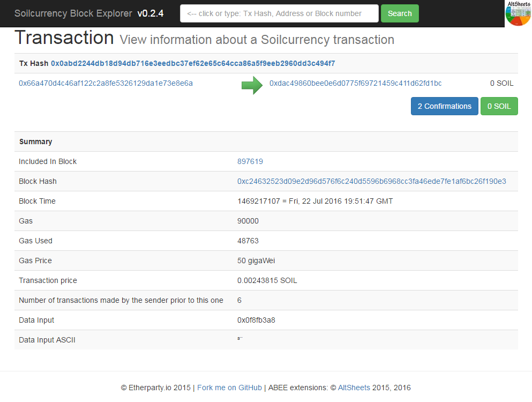Image resolution: width=532 pixels, height=402 pixels.
Task: Select the Transaction page heading
Action: tap(64, 38)
